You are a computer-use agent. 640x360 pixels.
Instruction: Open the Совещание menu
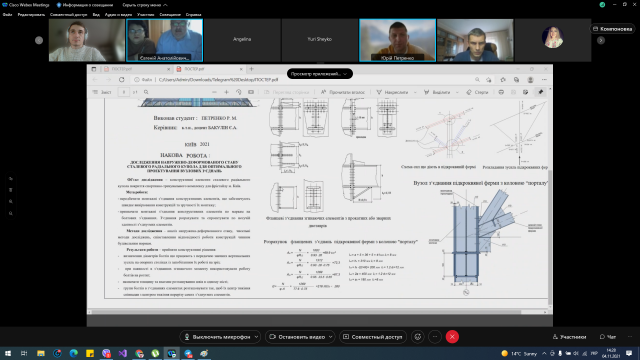click(170, 14)
